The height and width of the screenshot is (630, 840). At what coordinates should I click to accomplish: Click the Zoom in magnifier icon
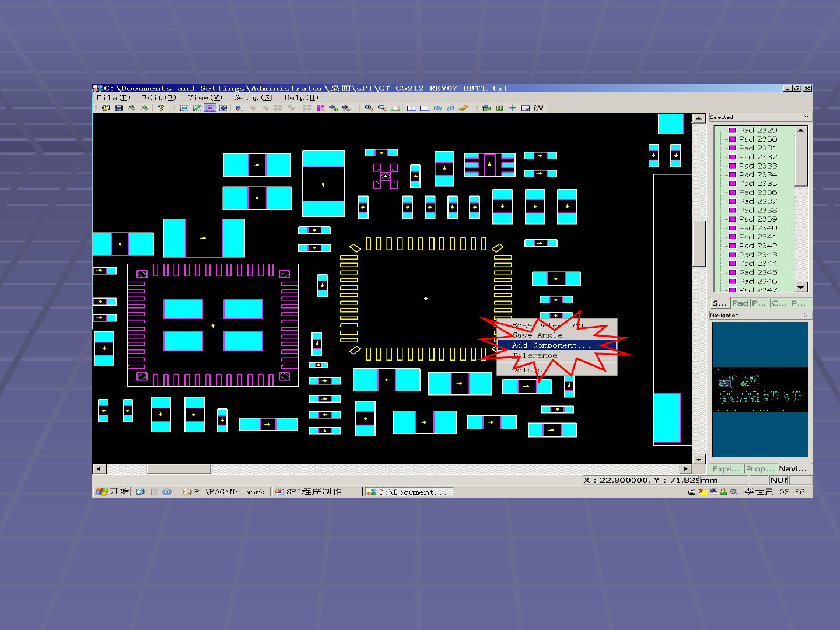(369, 108)
